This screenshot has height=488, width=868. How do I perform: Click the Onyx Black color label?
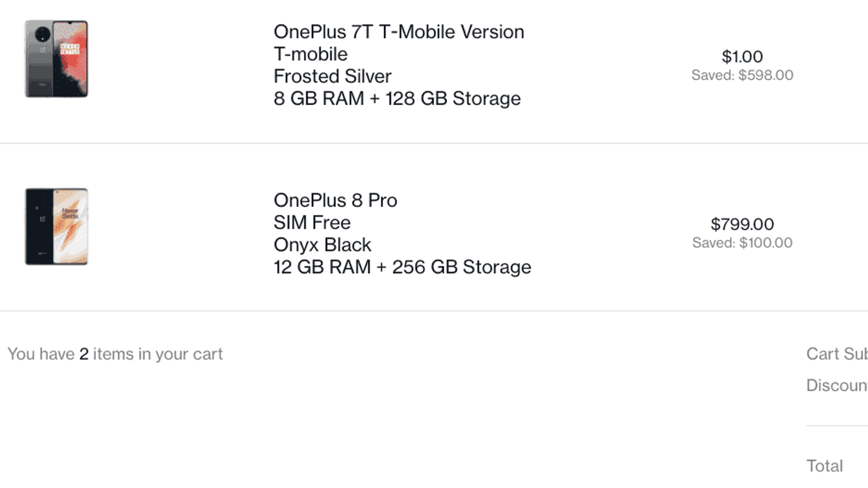click(x=322, y=245)
